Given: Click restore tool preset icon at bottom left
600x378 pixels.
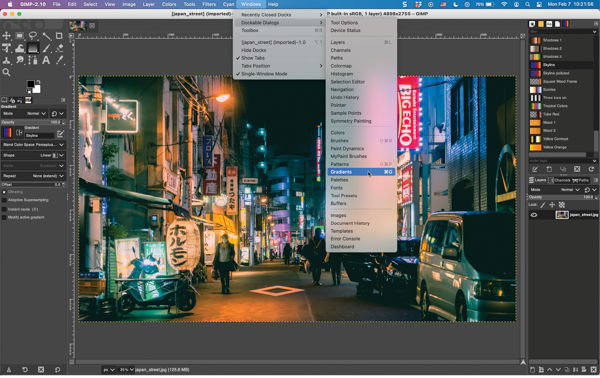Looking at the screenshot, I should [x=24, y=370].
